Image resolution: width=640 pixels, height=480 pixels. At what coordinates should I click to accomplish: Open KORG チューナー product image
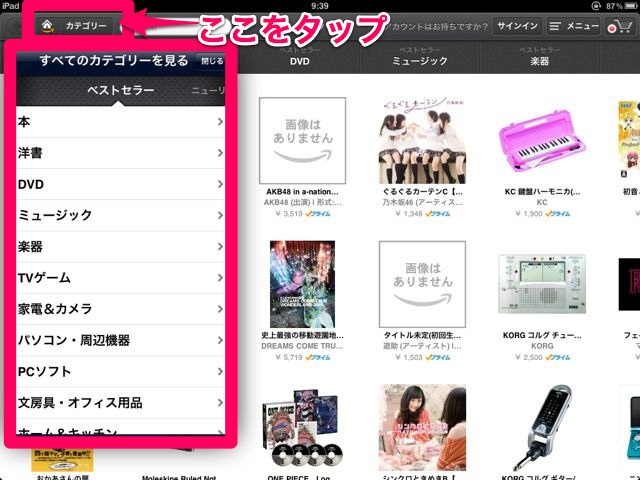pyautogui.click(x=542, y=284)
